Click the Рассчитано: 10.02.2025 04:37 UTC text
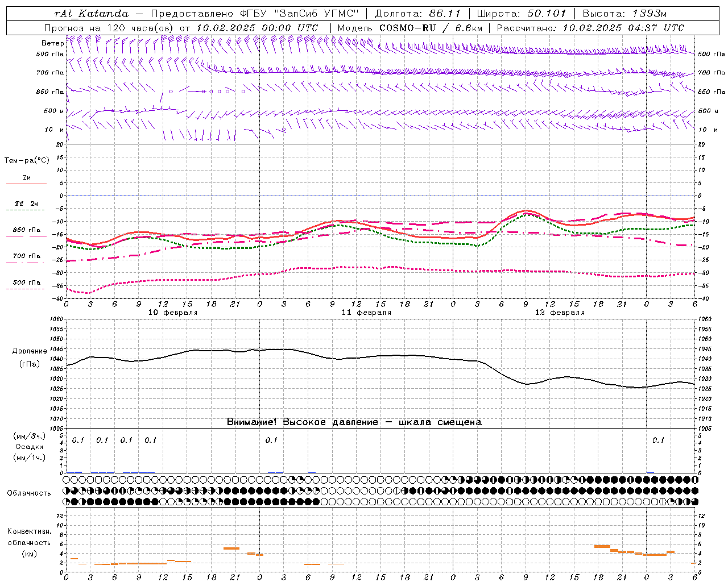 (590, 28)
